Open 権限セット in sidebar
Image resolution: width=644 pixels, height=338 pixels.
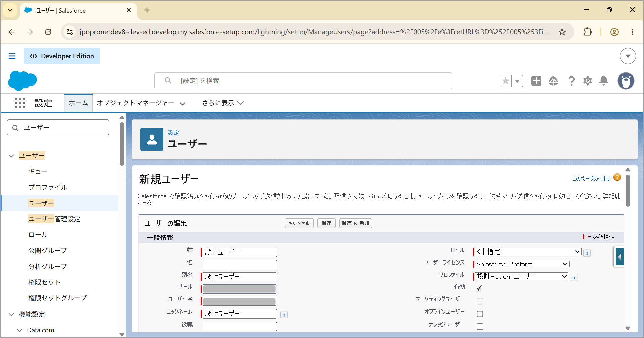click(44, 282)
